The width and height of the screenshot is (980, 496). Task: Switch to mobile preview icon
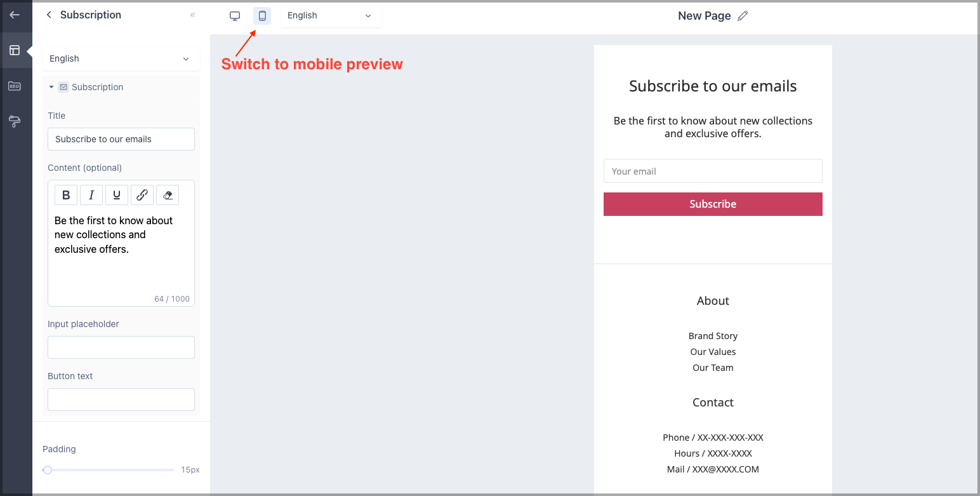coord(262,16)
